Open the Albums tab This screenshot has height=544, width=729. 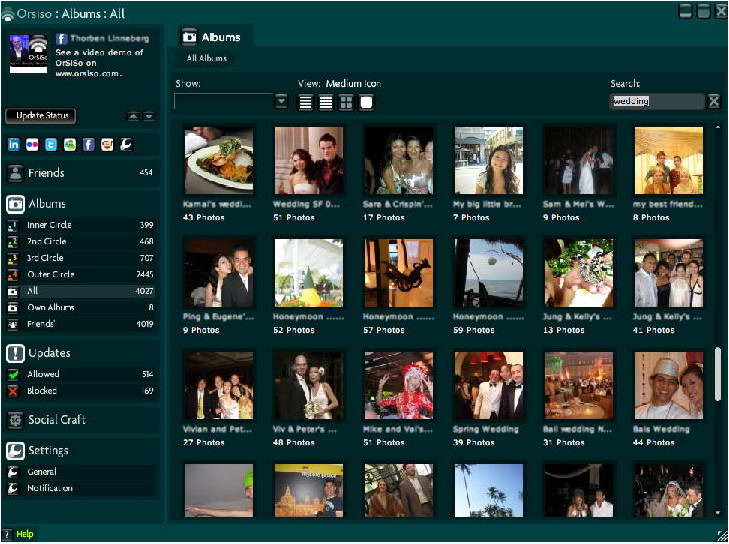(212, 37)
